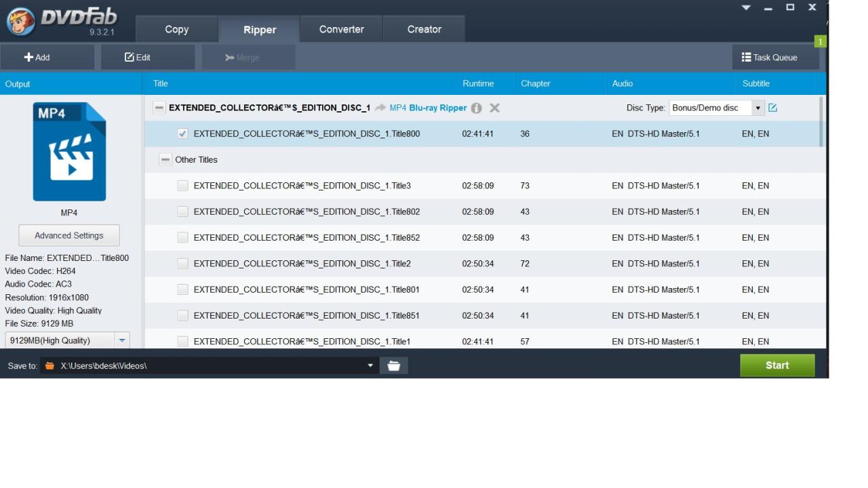This screenshot has height=488, width=868.
Task: Click the info icon beside Blu-ray Ripper
Action: [476, 108]
